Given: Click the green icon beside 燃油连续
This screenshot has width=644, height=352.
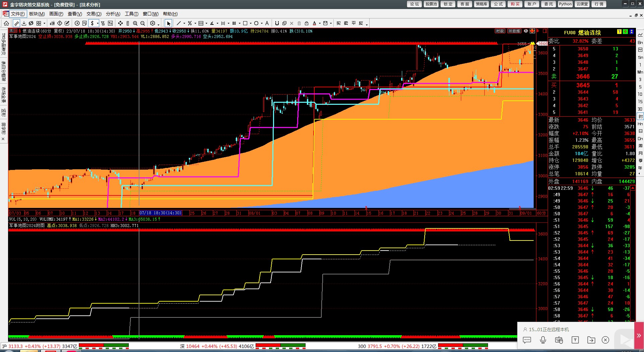Looking at the screenshot, I should pyautogui.click(x=625, y=32).
